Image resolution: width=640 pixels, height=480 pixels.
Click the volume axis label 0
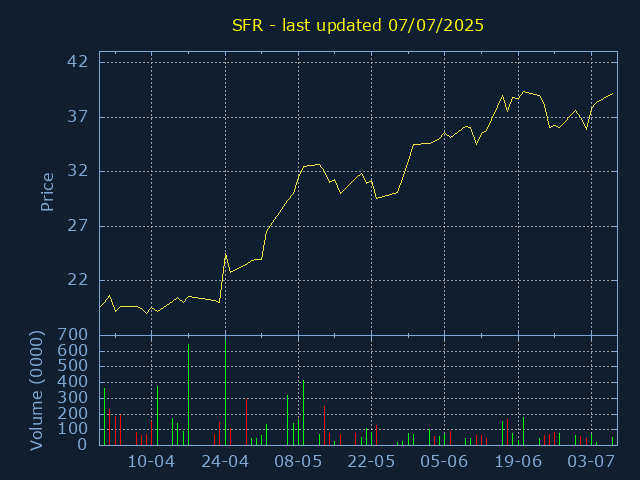tap(82, 444)
